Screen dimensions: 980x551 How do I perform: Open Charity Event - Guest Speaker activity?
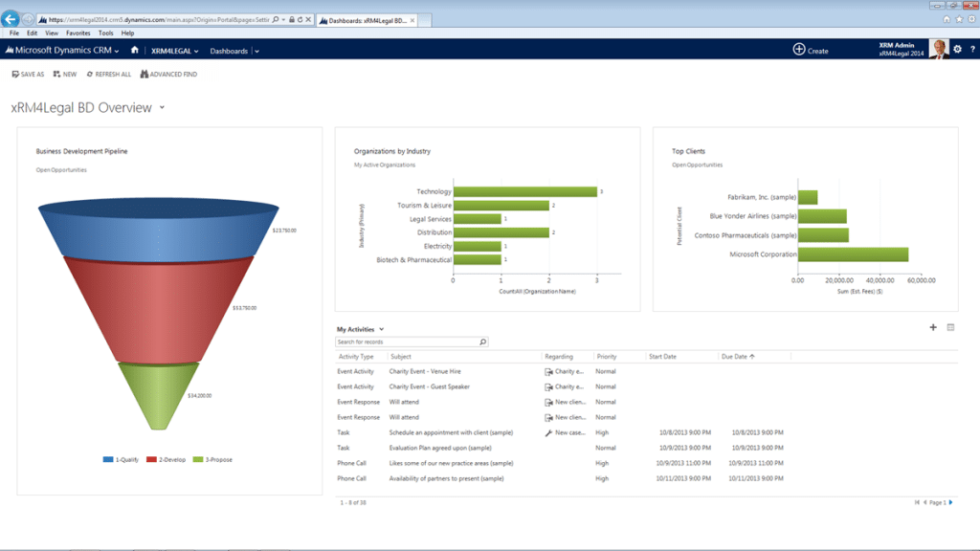[x=430, y=386]
